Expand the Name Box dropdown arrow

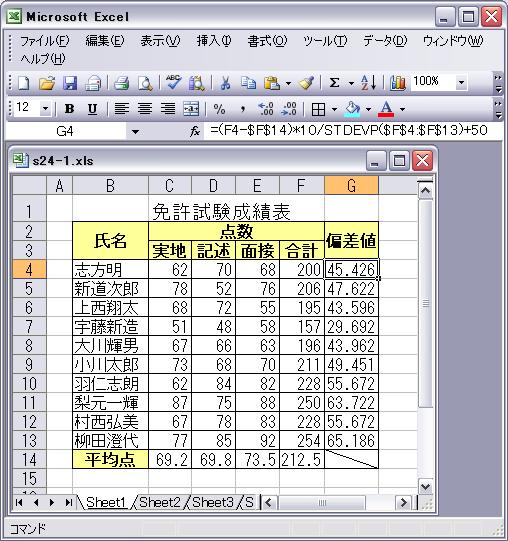135,131
